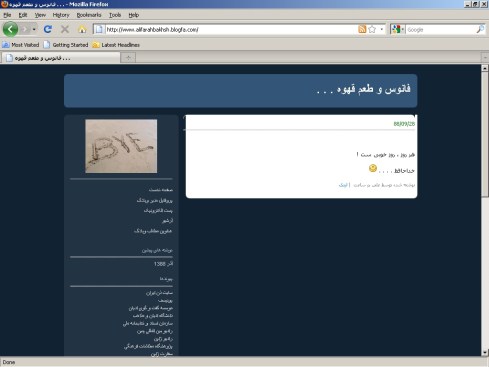Focus the Google search input field
Image resolution: width=489 pixels, height=367 pixels.
(x=440, y=29)
